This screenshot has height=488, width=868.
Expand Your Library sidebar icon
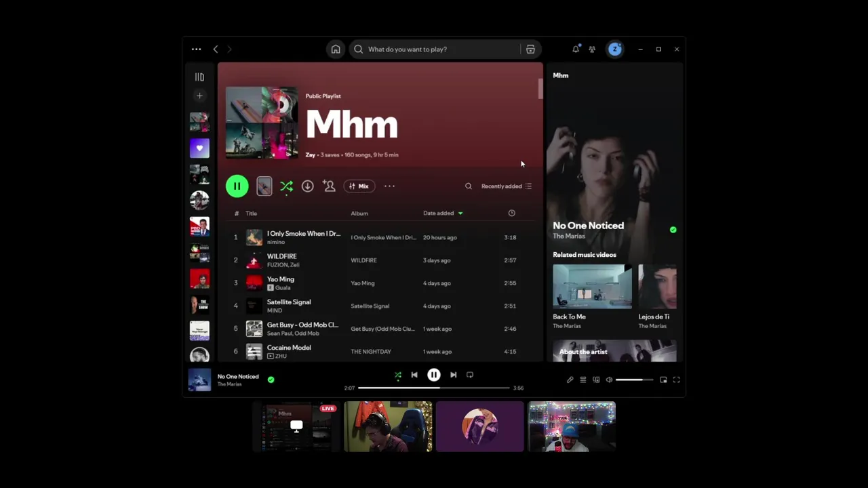click(x=199, y=77)
